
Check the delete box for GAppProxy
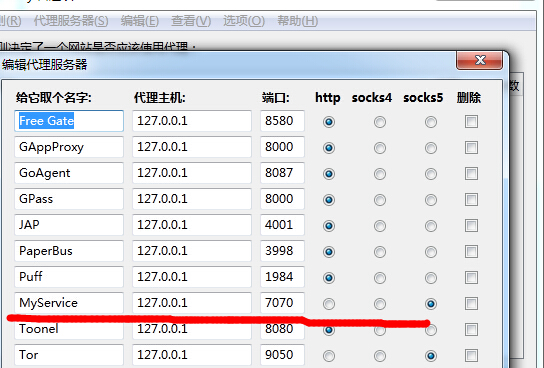coord(471,147)
